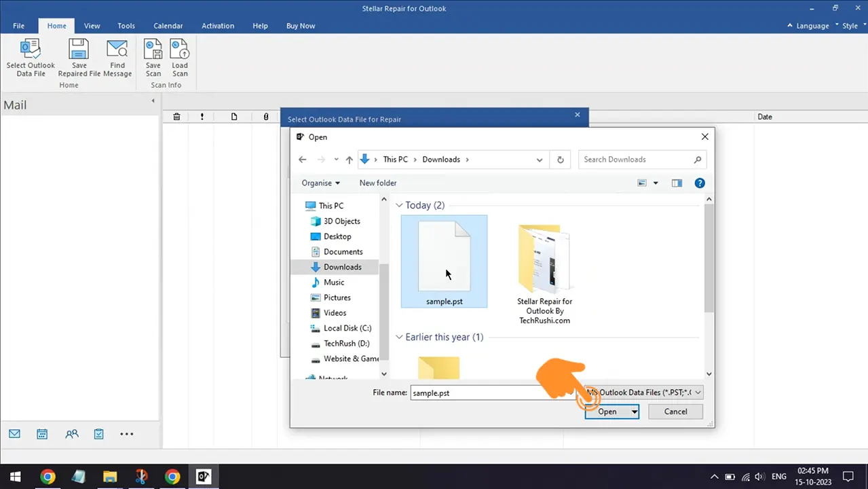
Task: Open the change view options dropdown arrow
Action: (x=656, y=183)
